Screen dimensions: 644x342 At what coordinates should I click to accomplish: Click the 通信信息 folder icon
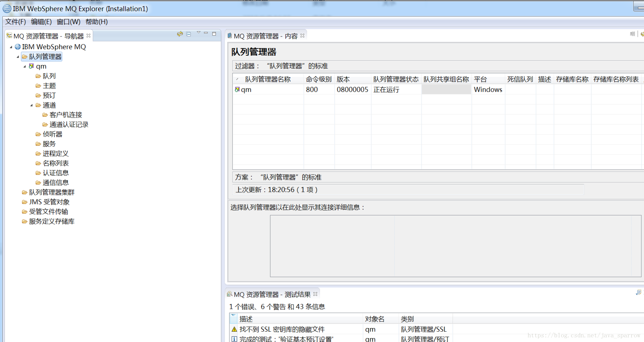(x=38, y=183)
